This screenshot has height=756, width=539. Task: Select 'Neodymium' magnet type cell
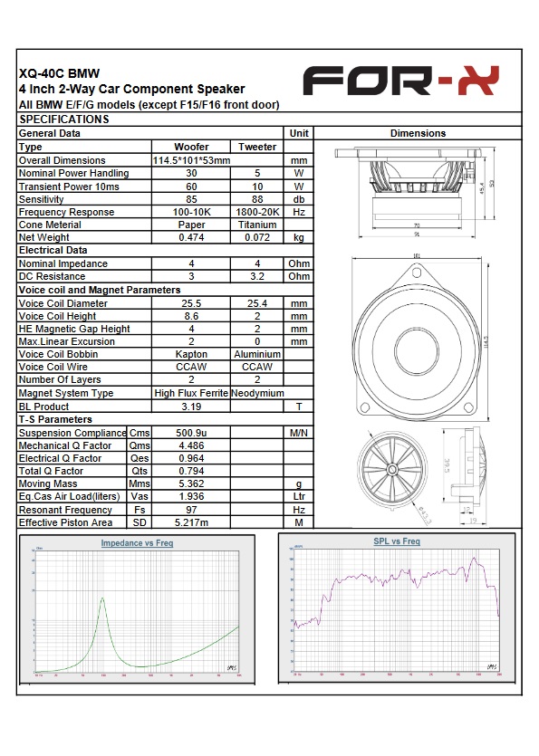[x=257, y=393]
